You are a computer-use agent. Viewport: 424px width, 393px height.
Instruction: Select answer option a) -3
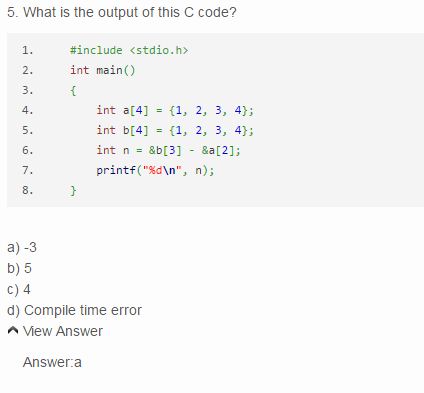pyautogui.click(x=22, y=248)
